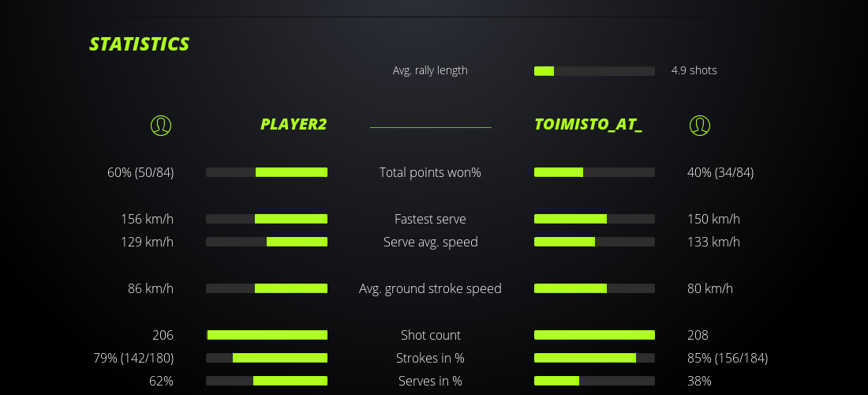Click PLAYER2's Fastest serve bar
Viewport: 868px width, 395px height.
(x=267, y=219)
